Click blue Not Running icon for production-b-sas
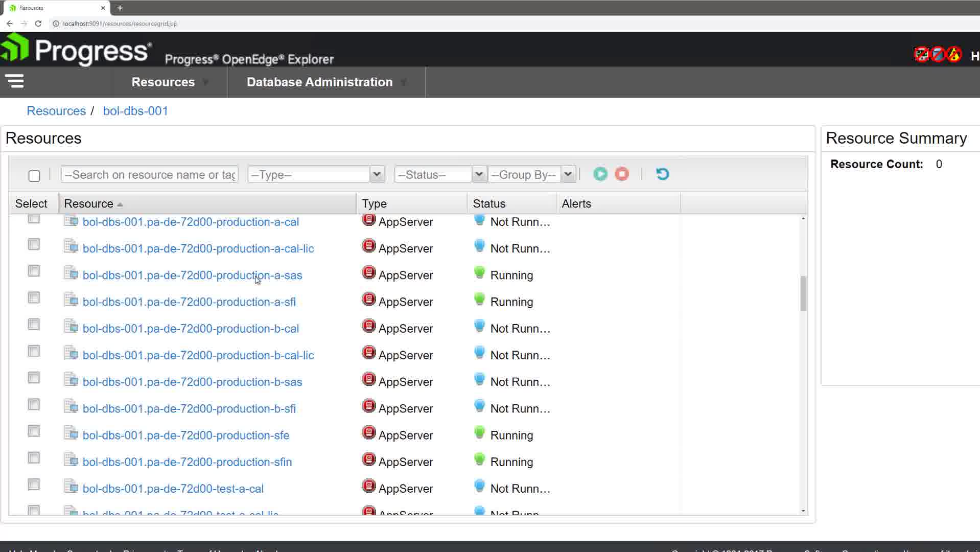Screen dimensions: 980x552 click(479, 380)
